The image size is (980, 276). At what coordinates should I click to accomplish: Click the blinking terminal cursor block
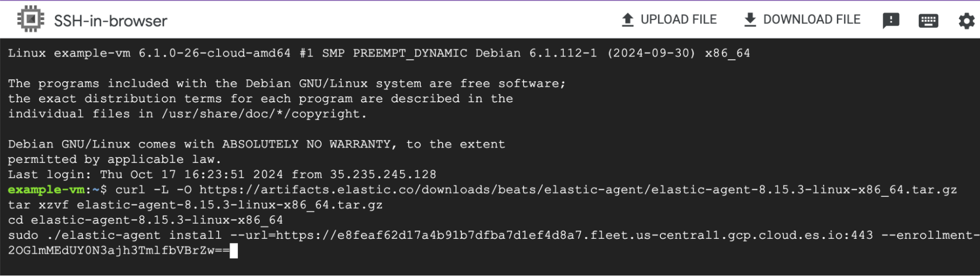234,251
